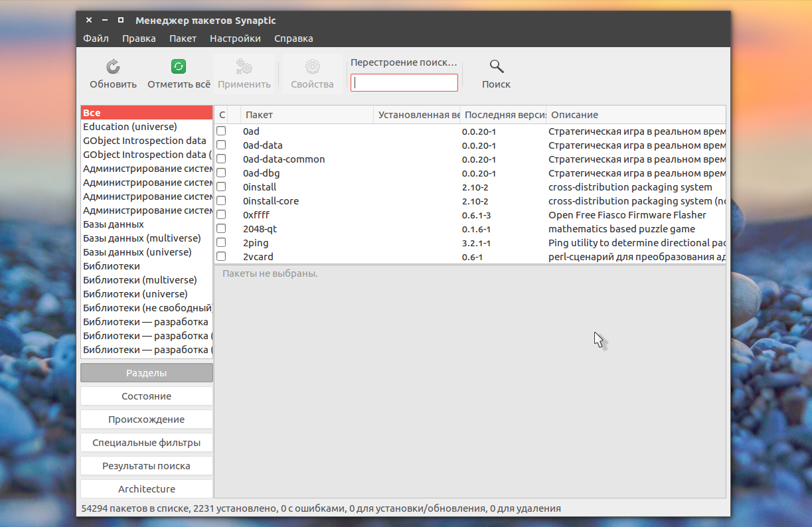Show the Состояние filter list

tap(147, 396)
